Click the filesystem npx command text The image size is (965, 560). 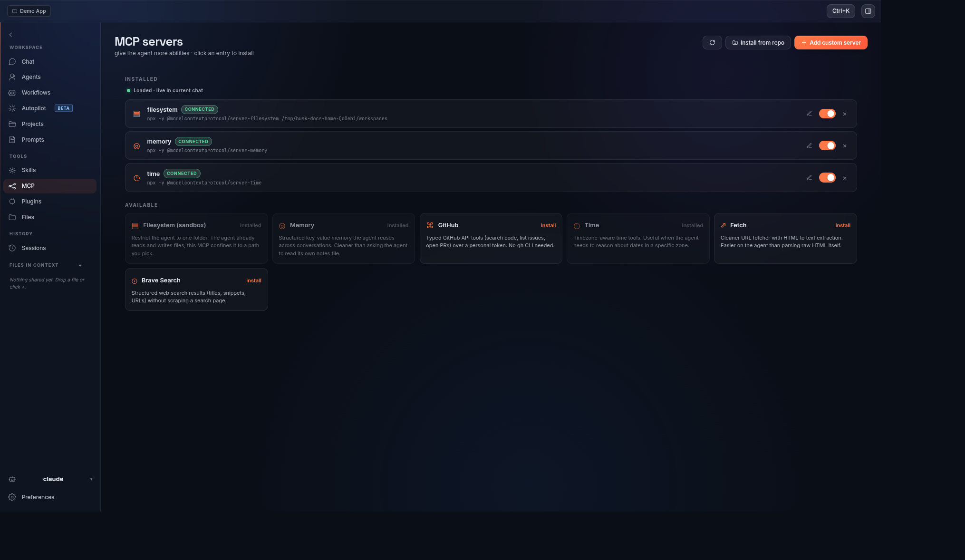click(267, 119)
